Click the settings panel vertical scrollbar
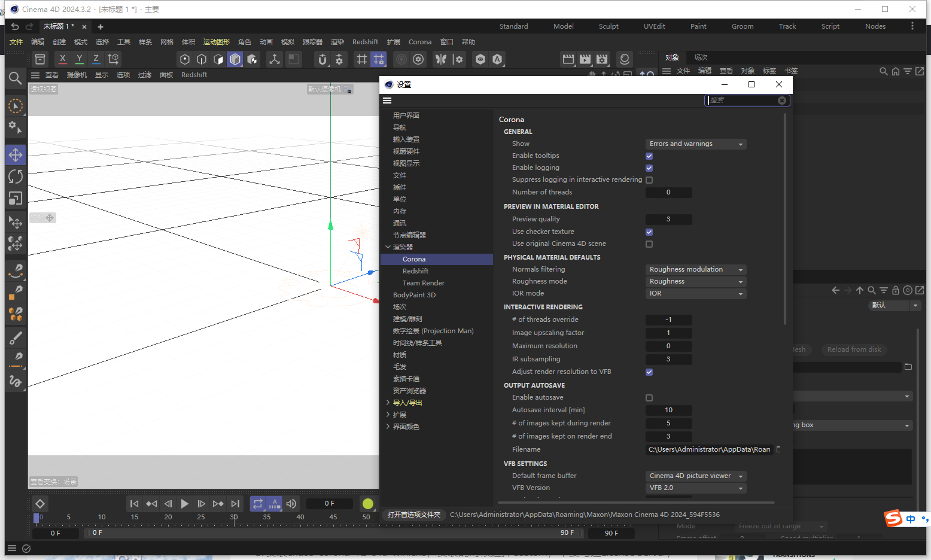Image resolution: width=931 pixels, height=560 pixels. [785, 219]
